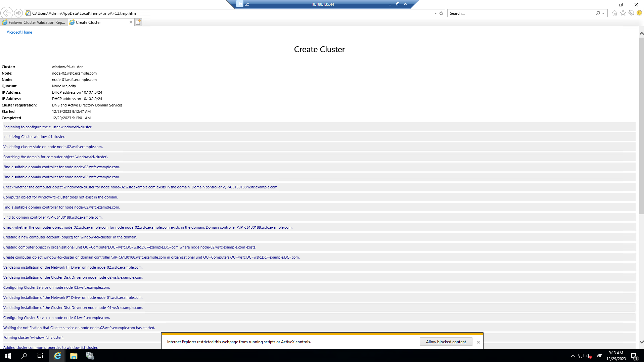Image resolution: width=644 pixels, height=362 pixels.
Task: Open a new tab in Internet Explorer
Action: (138, 22)
